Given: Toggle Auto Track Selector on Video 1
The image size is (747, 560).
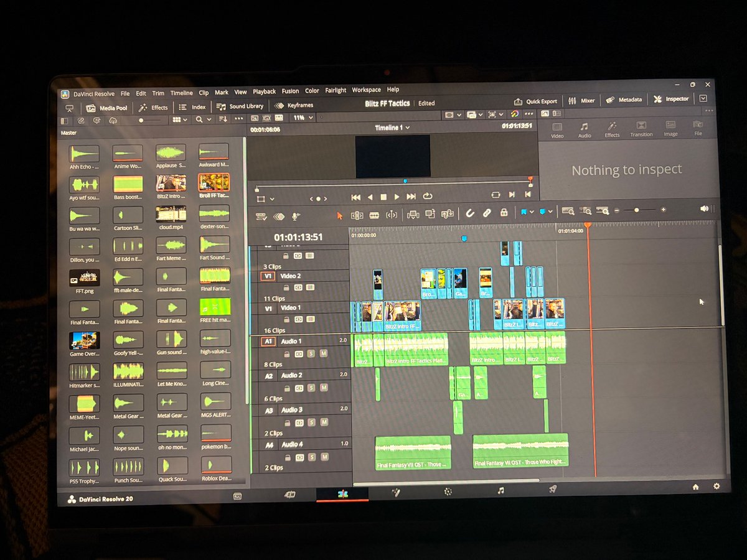Looking at the screenshot, I should click(x=298, y=319).
